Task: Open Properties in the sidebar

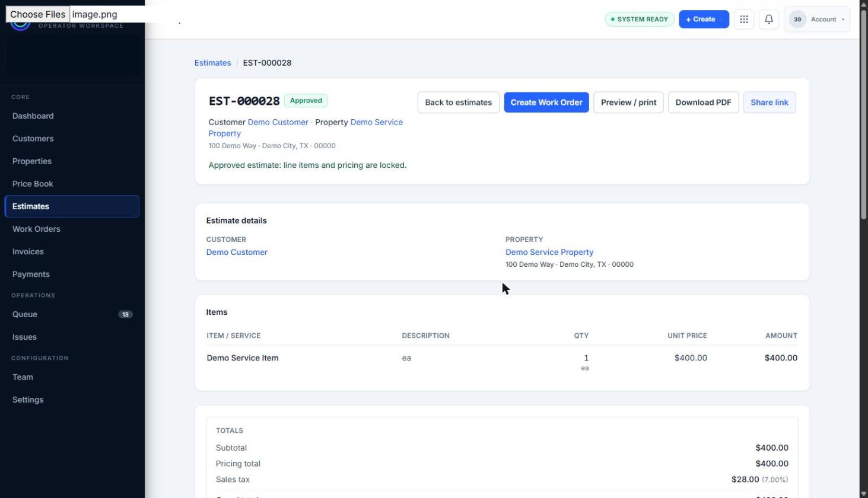Action: (72, 161)
